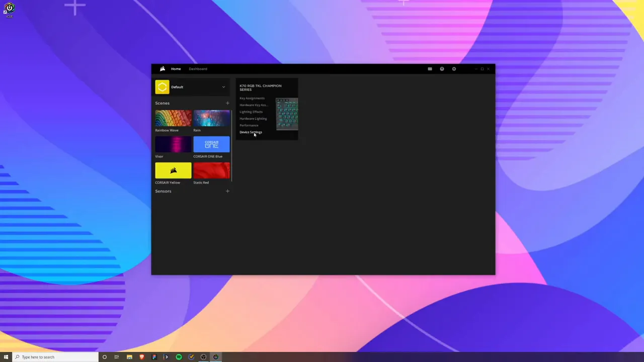Select the Home tab
644x362 pixels.
tap(176, 69)
